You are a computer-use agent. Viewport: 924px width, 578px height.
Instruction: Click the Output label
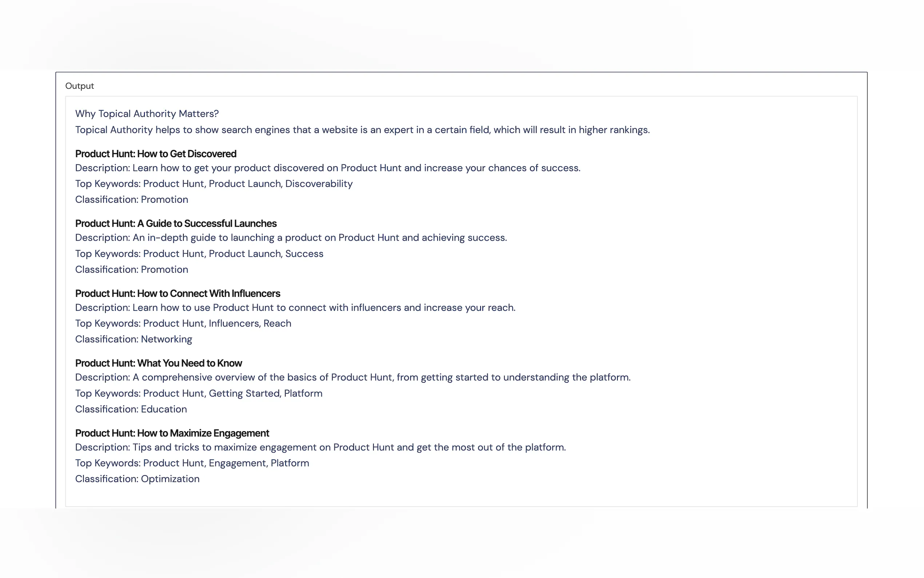[x=79, y=86]
